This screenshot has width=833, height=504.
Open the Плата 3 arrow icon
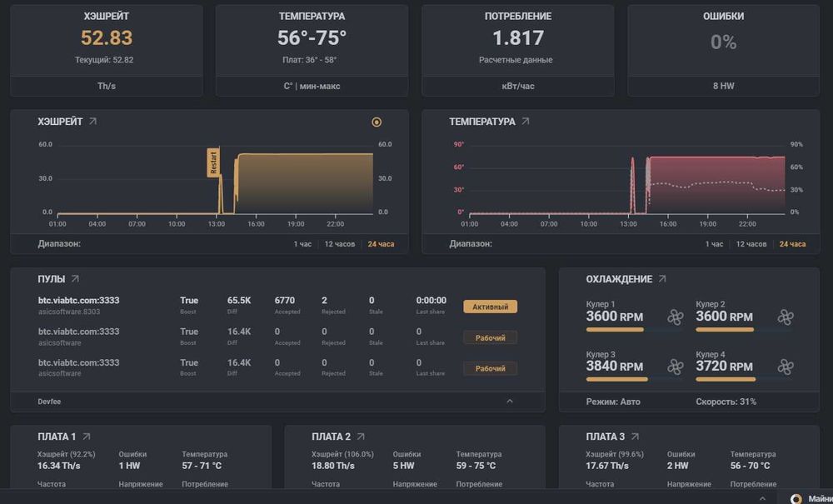tap(635, 437)
